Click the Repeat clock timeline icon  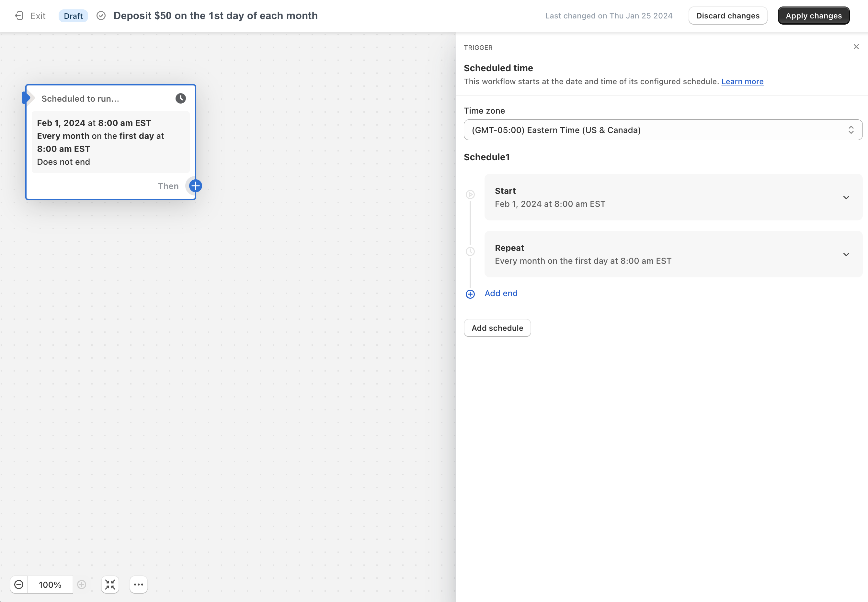pos(470,251)
